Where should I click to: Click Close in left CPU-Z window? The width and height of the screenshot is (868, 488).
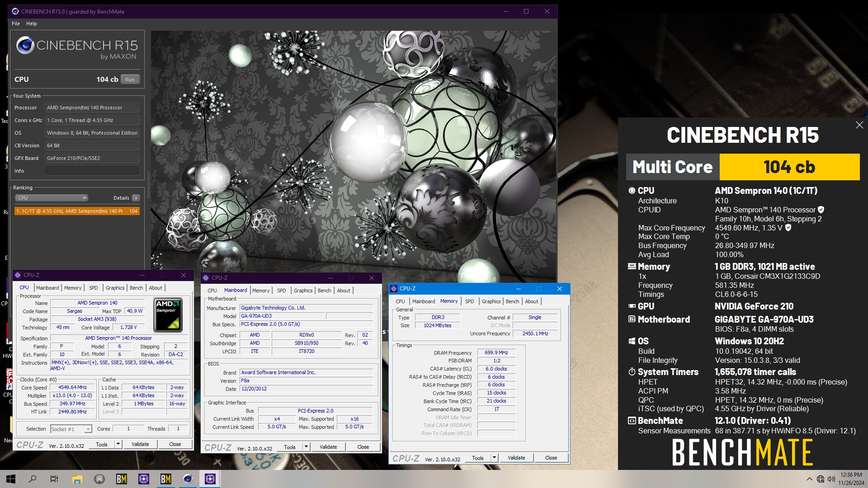tap(175, 444)
